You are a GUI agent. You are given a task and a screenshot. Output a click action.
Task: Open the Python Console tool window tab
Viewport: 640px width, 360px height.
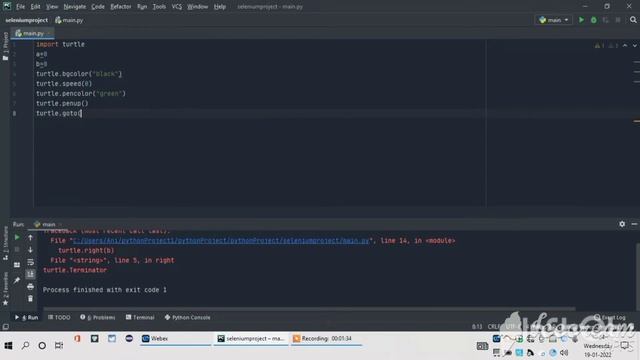click(x=187, y=317)
